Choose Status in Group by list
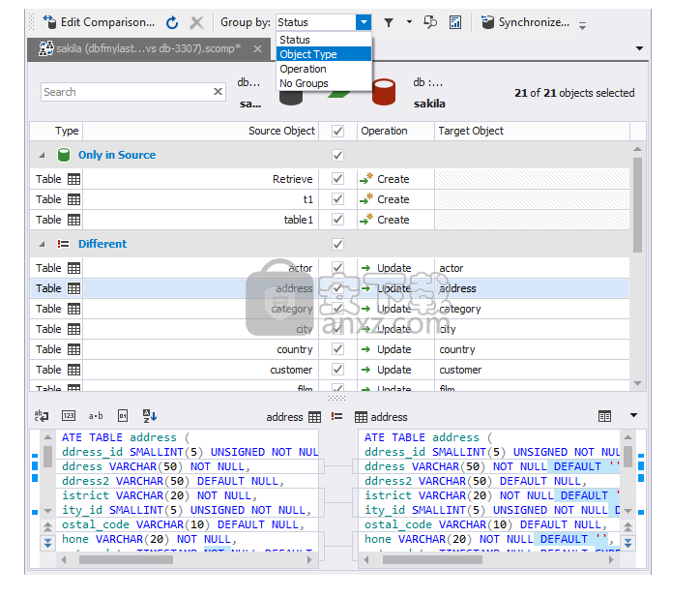 coord(324,40)
